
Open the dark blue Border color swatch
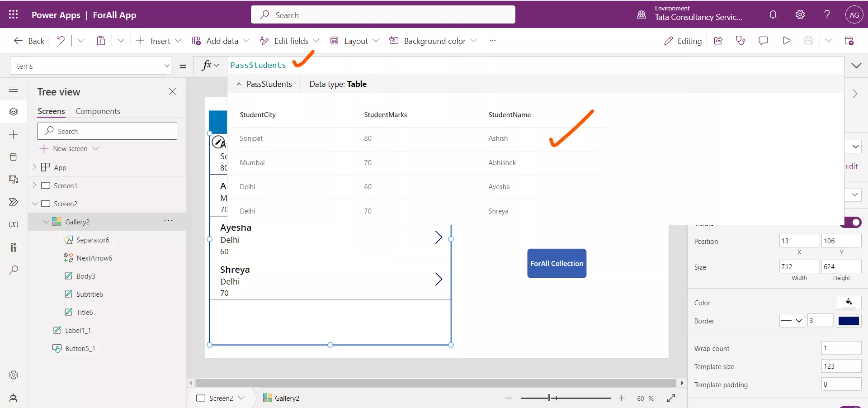(849, 321)
